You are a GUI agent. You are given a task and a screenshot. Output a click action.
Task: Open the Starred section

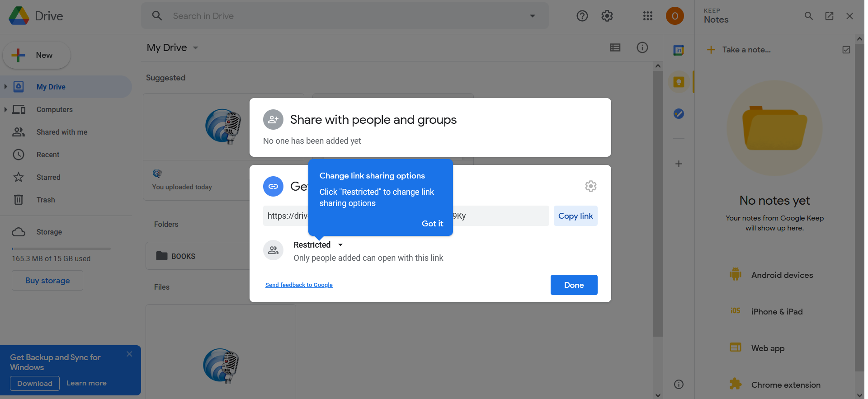(48, 177)
